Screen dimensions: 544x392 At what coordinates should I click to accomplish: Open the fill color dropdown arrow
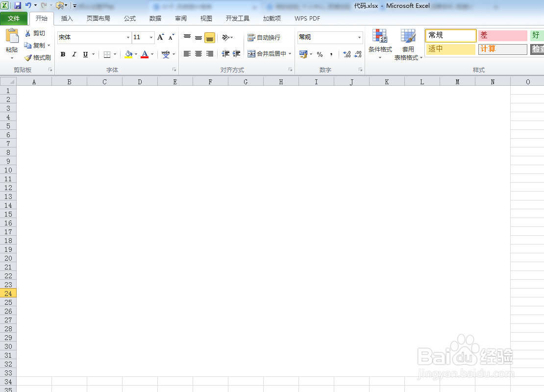click(x=136, y=54)
